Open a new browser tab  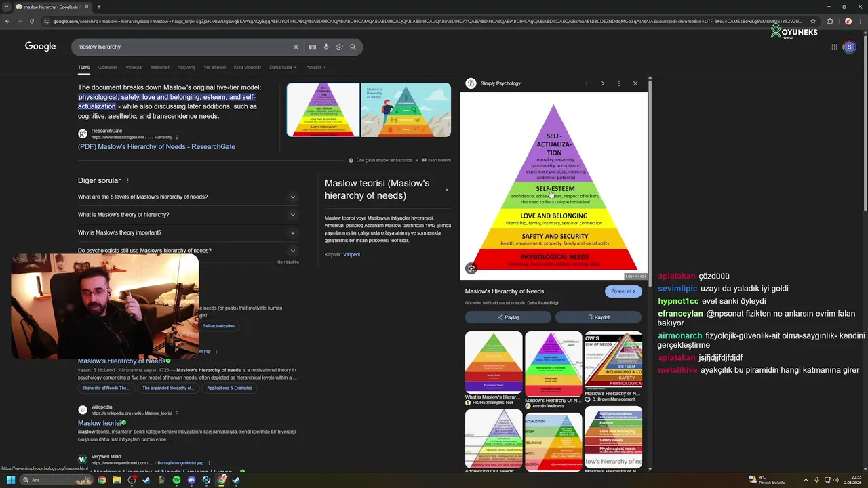(99, 7)
